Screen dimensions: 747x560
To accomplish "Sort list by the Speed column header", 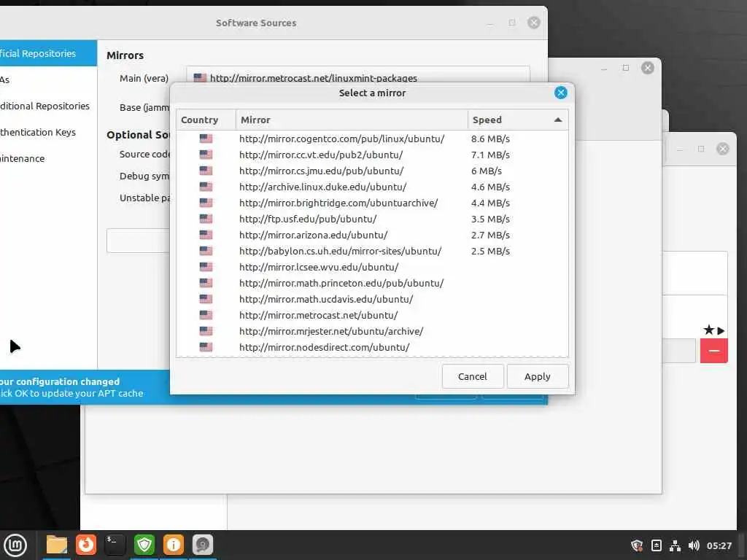I will pos(518,120).
